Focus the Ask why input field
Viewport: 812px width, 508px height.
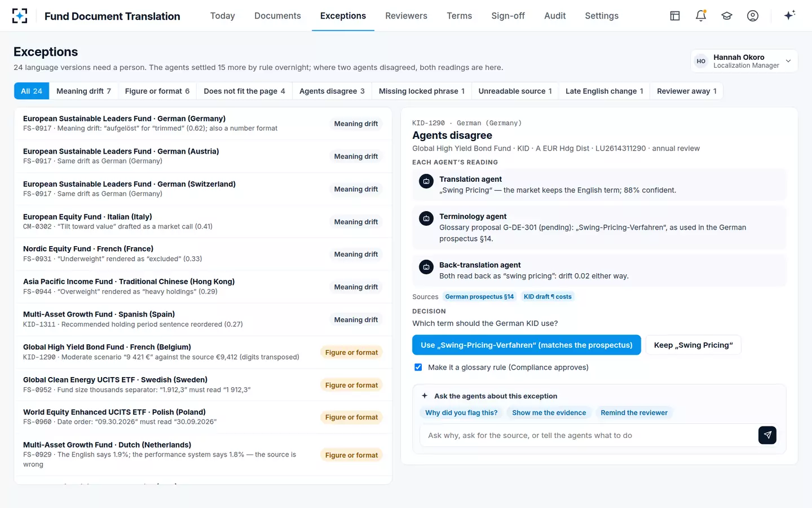[x=589, y=435]
